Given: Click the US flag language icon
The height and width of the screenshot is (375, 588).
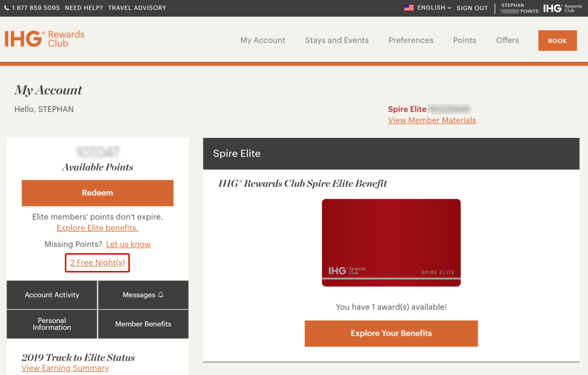Looking at the screenshot, I should click(409, 7).
